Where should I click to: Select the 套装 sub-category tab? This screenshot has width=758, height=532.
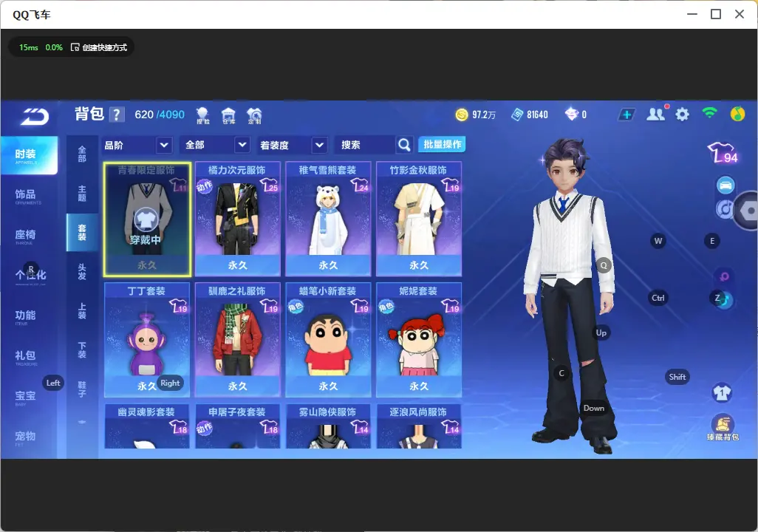pos(82,233)
